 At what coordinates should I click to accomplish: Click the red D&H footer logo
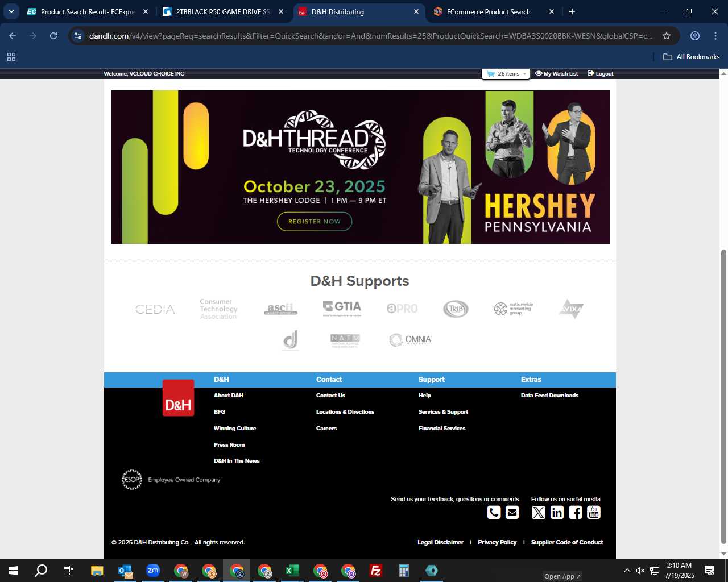tap(178, 398)
